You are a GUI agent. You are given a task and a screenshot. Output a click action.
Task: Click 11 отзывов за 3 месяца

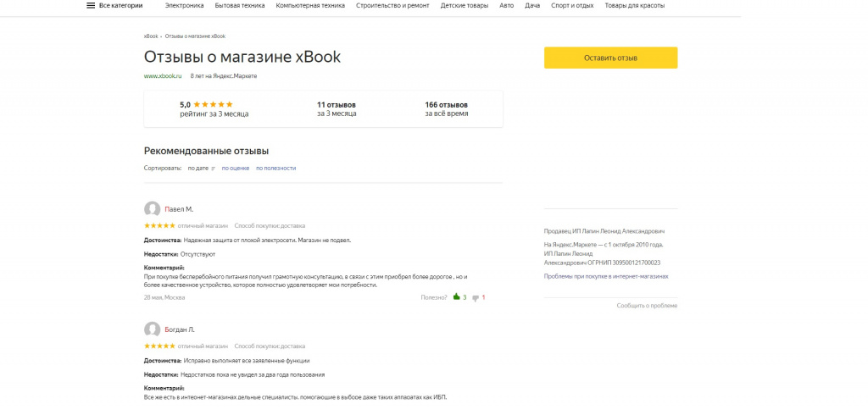click(337, 109)
